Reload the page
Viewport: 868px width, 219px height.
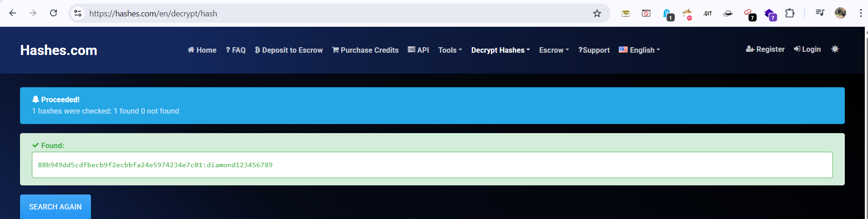[x=53, y=13]
